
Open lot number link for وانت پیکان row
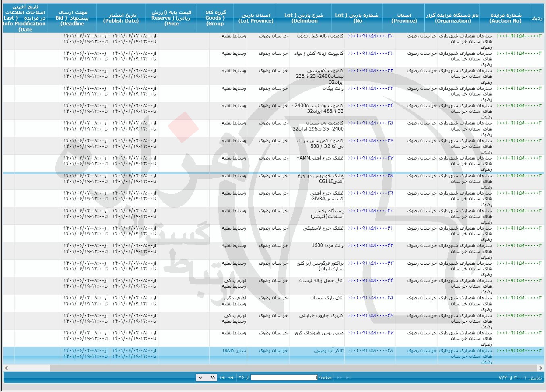pos(370,88)
